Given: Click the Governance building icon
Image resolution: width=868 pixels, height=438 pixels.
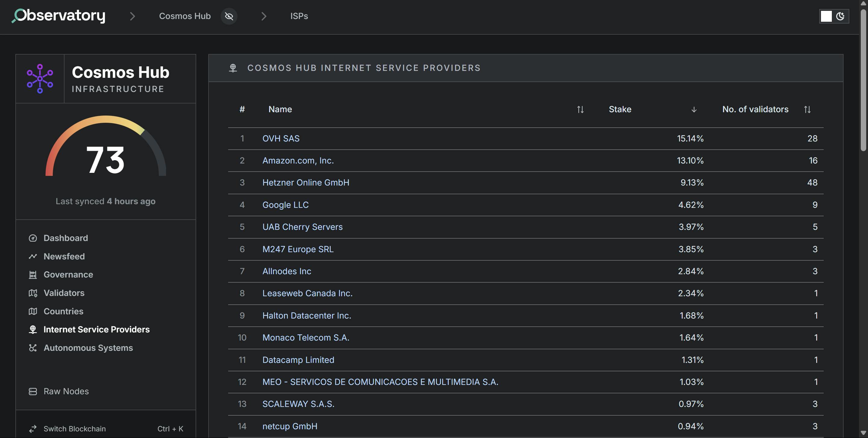Looking at the screenshot, I should pos(33,275).
